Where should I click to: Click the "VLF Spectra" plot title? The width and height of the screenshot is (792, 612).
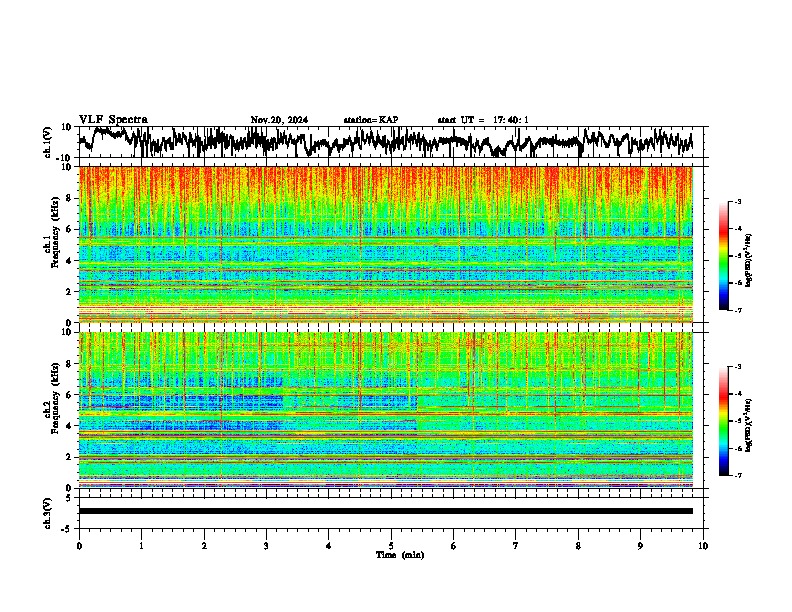[x=113, y=120]
